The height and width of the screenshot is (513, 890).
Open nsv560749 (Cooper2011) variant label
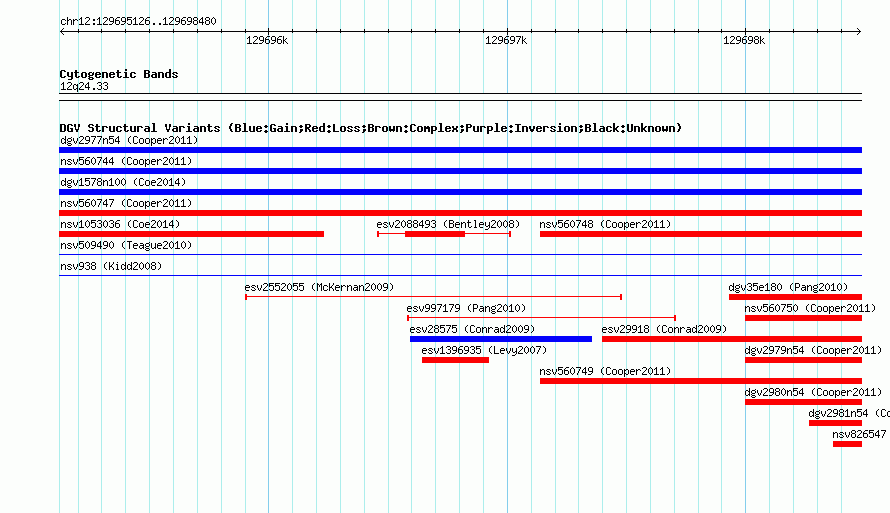tap(605, 371)
